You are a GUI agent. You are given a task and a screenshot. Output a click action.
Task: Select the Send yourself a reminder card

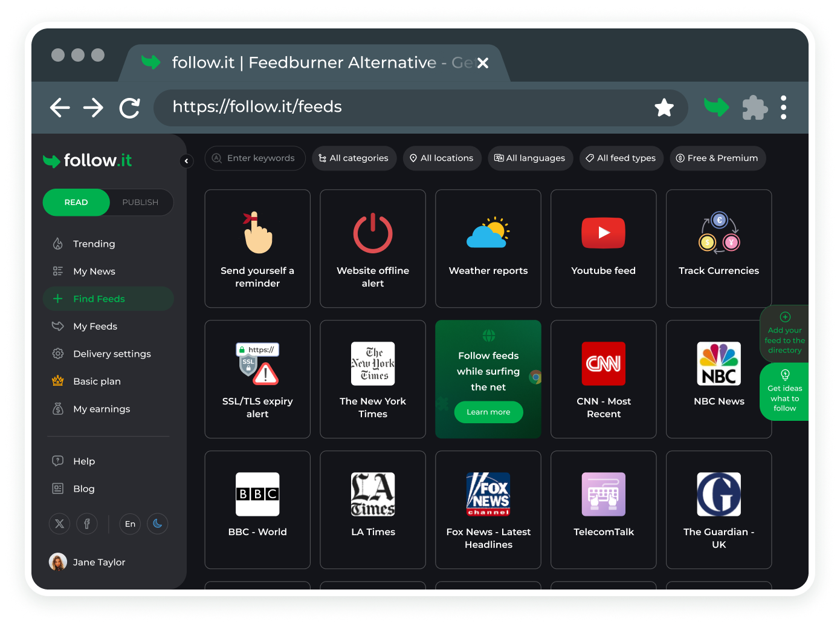point(257,249)
